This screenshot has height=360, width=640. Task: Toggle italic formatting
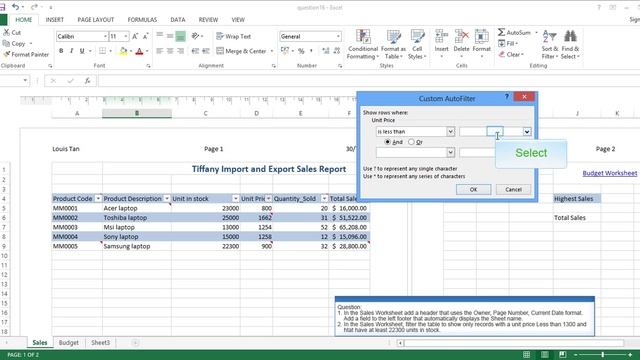pyautogui.click(x=71, y=51)
